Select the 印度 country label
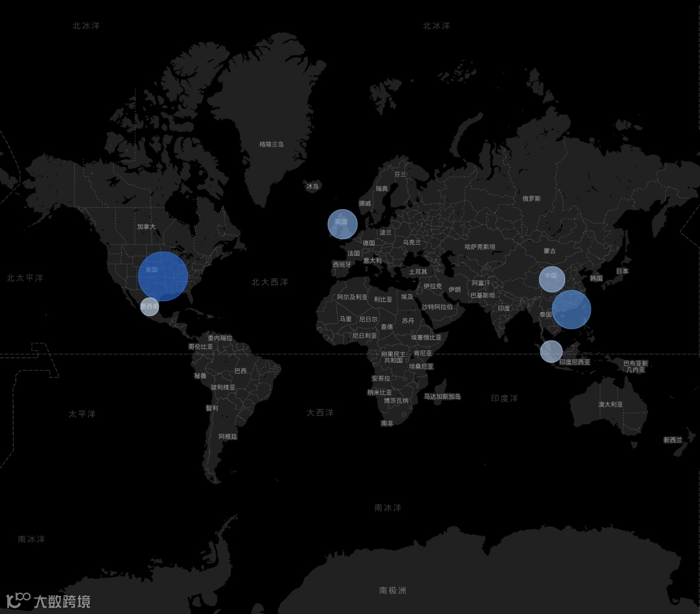700x614 pixels. pos(504,308)
